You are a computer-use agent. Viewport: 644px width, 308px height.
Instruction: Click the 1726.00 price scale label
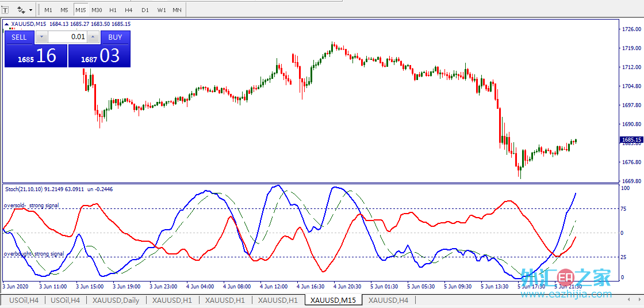pyautogui.click(x=632, y=29)
